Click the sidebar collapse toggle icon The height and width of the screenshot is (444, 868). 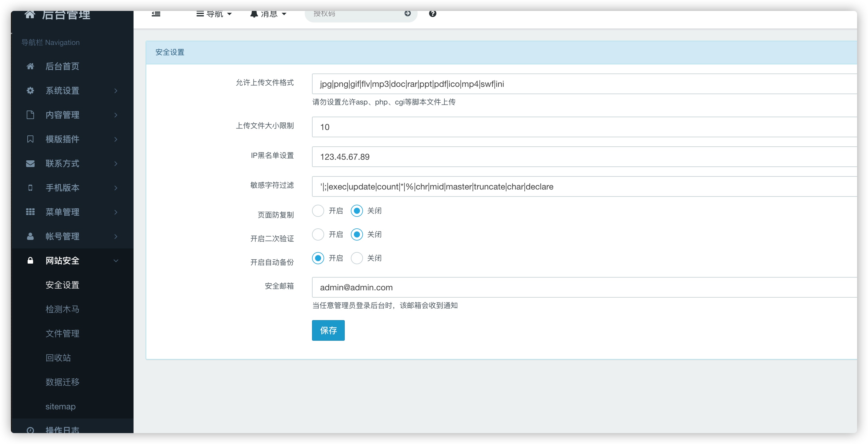(x=156, y=14)
